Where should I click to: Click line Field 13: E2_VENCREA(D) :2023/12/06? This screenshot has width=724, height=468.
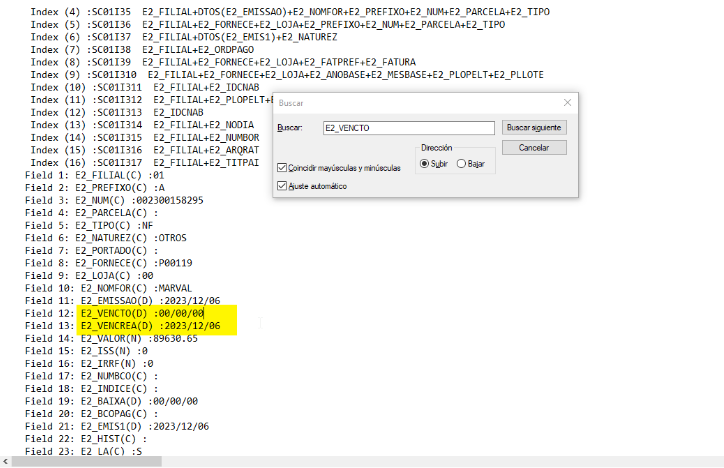click(x=123, y=326)
